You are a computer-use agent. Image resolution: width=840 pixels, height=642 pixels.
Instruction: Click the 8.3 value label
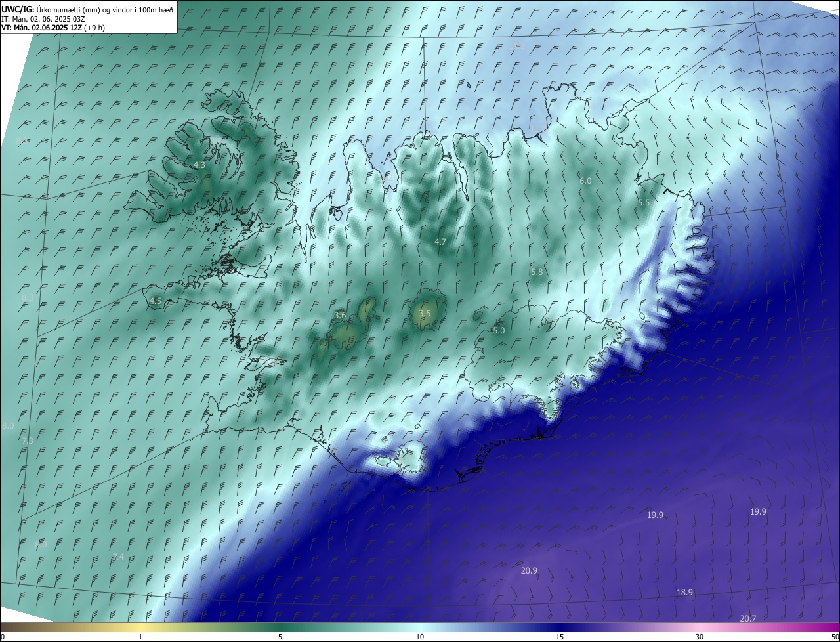(28, 298)
